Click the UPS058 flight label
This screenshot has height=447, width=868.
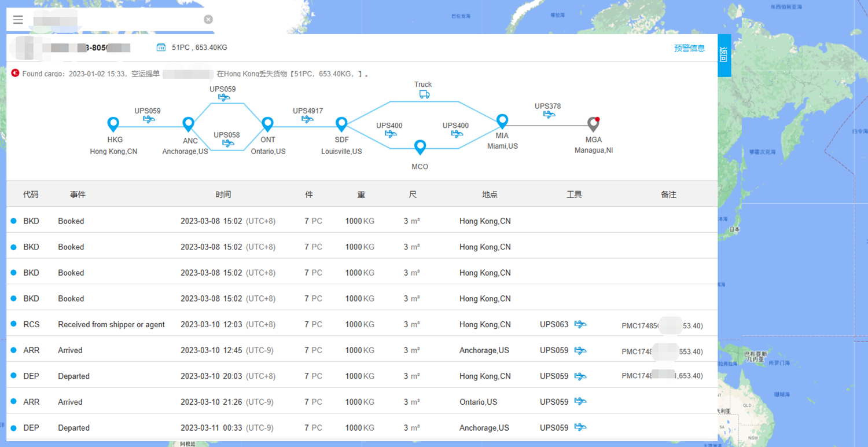pos(227,135)
